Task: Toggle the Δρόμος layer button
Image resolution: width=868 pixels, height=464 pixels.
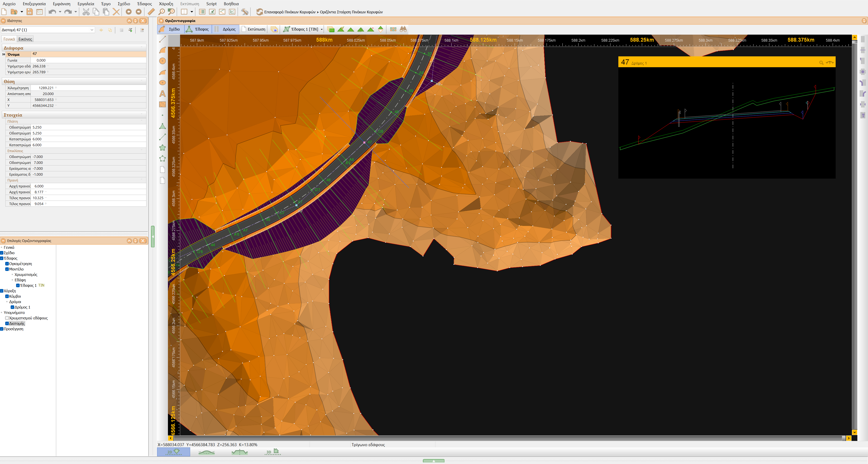Action: tap(226, 29)
